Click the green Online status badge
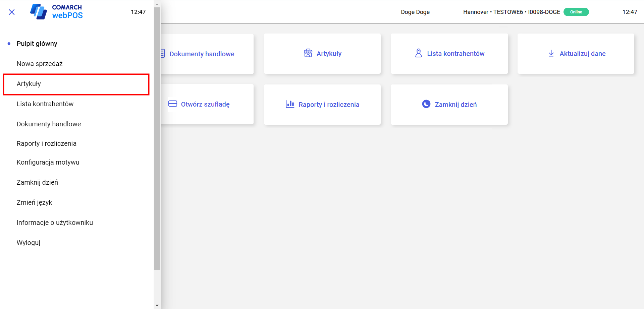Screen dimensions: 644x309 coord(576,12)
